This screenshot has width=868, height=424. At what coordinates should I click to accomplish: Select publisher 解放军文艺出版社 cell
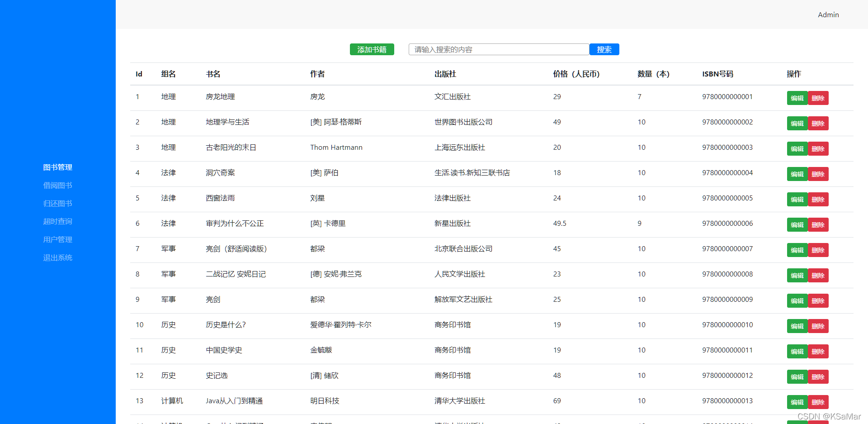pos(463,299)
